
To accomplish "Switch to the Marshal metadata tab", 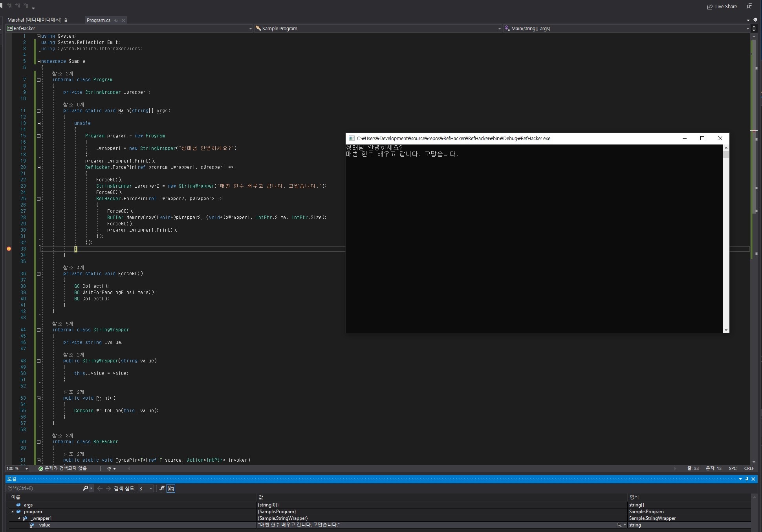I will 35,20.
